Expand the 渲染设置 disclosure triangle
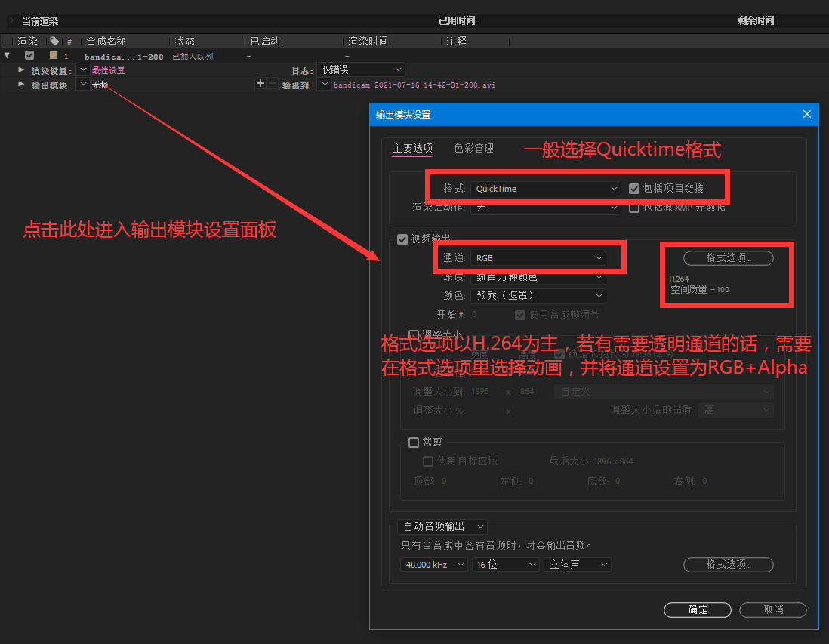The height and width of the screenshot is (644, 829). (21, 69)
